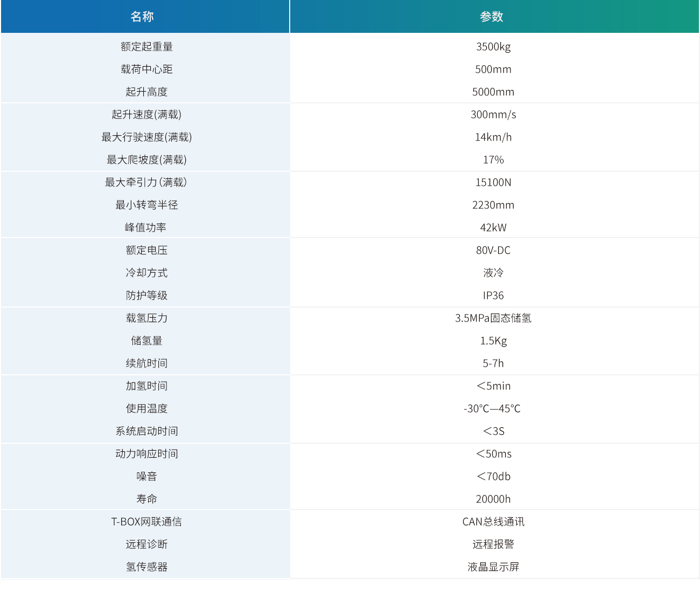Screen dimensions: 700x593
Task: Select the 最小转弯半径 label
Action: [146, 205]
